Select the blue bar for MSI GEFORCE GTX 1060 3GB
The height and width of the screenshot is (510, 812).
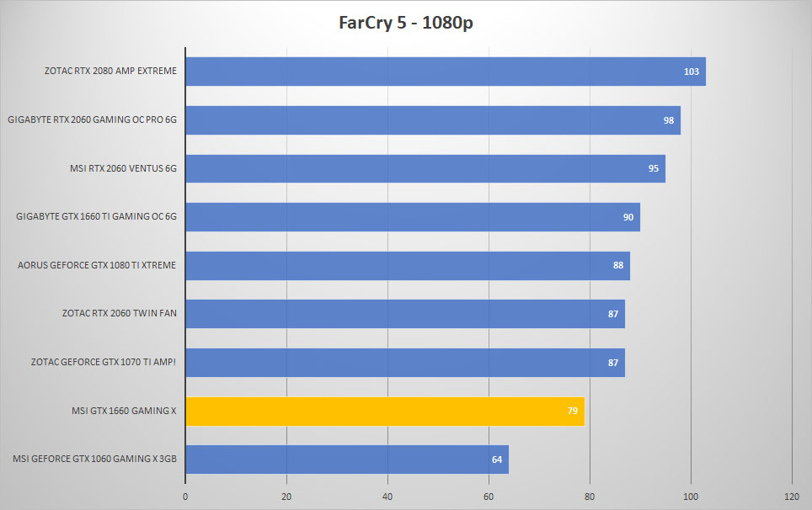click(348, 460)
